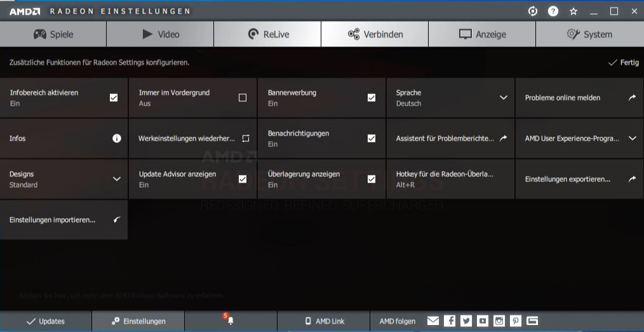Click Hotkey für die Radeon-Überlagerung tile

pyautogui.click(x=450, y=179)
